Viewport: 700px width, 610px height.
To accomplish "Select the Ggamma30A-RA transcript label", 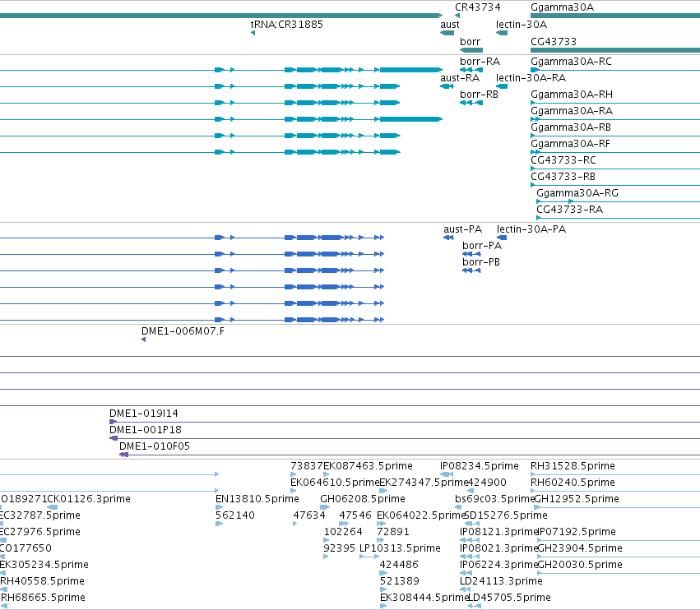I will point(572,111).
